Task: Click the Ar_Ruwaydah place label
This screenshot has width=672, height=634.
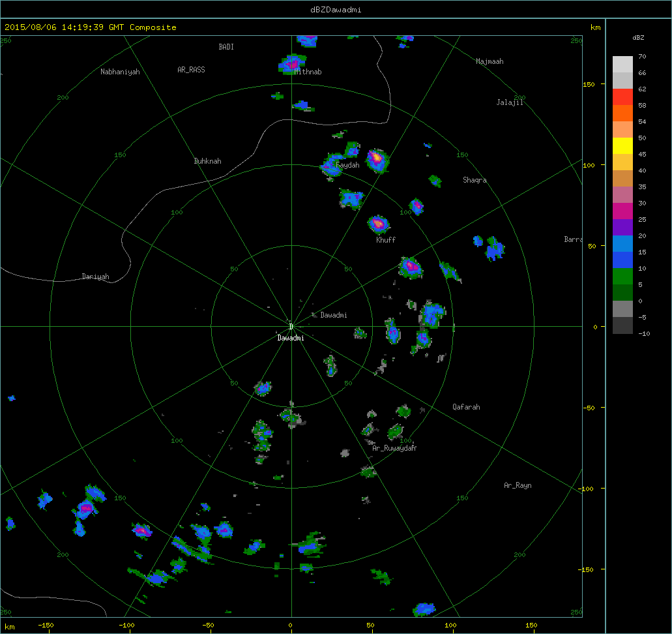Action: pos(394,448)
